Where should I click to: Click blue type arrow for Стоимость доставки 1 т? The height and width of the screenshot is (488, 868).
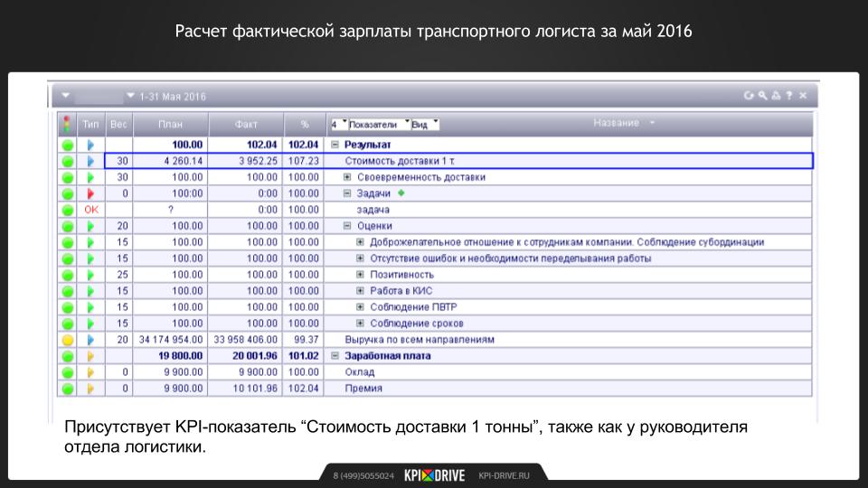pos(90,162)
